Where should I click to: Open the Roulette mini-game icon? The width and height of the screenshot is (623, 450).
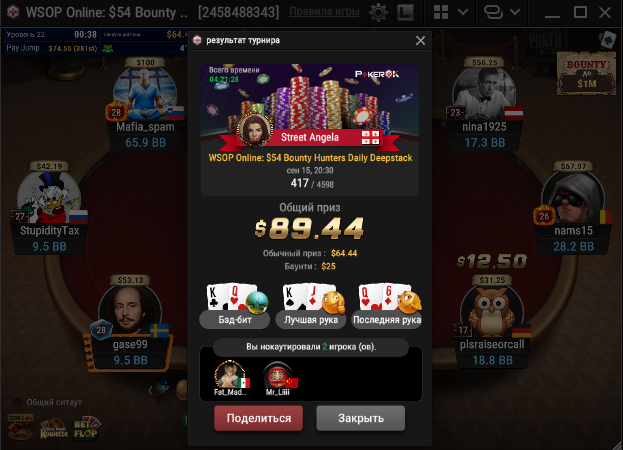pyautogui.click(x=54, y=428)
